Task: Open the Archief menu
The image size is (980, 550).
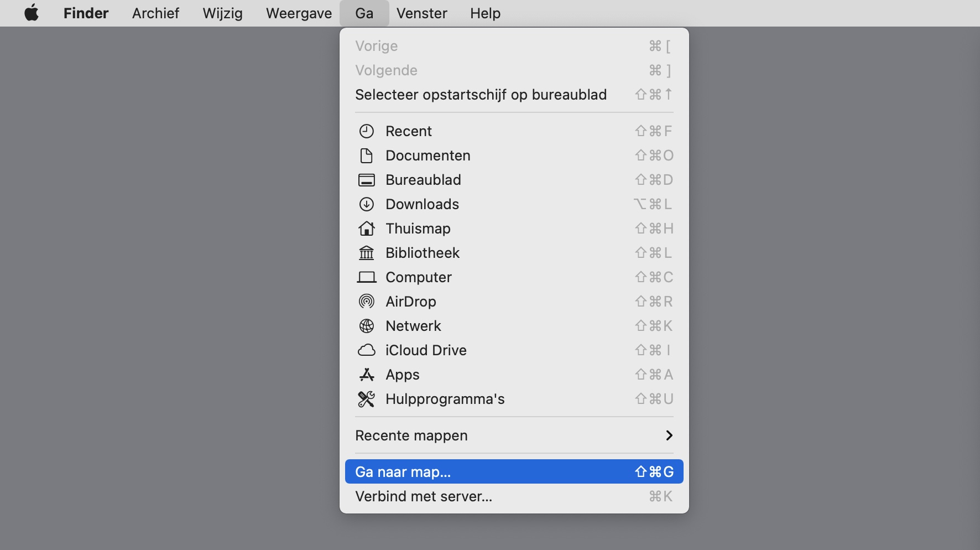Action: point(155,13)
